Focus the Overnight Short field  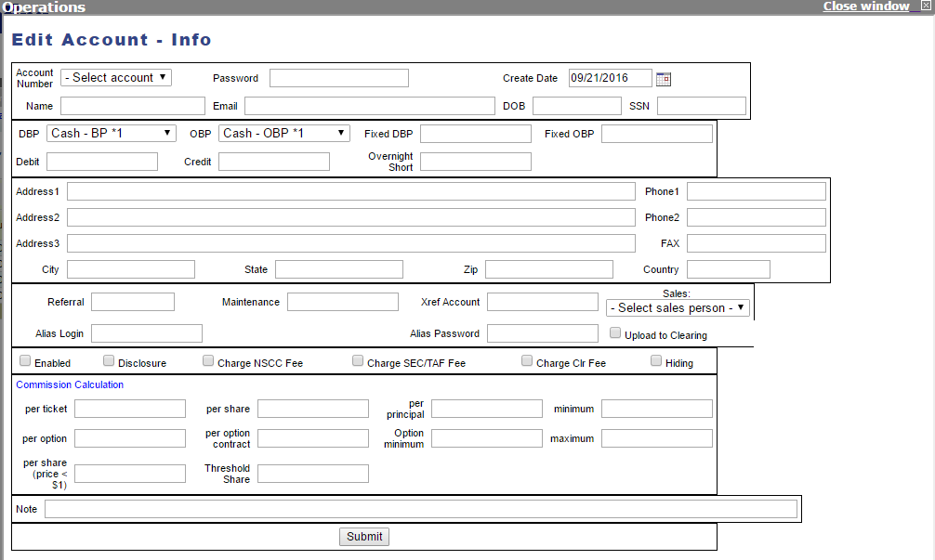476,162
